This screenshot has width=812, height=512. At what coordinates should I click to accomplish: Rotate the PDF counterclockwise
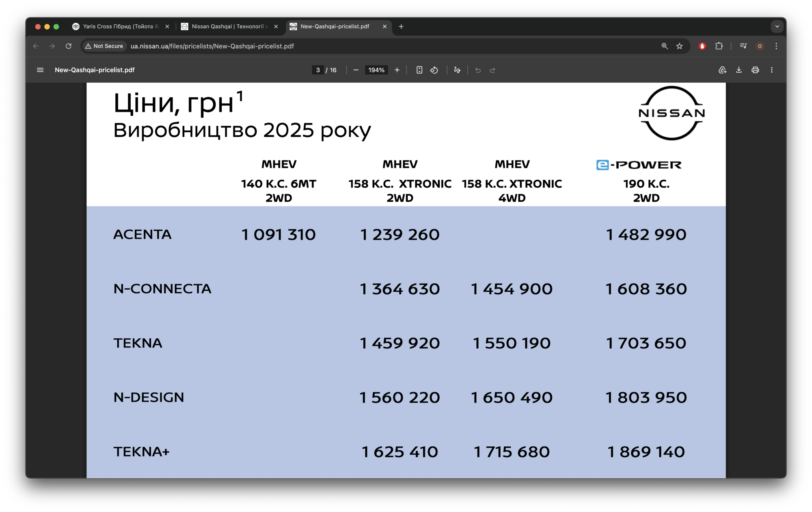(434, 70)
